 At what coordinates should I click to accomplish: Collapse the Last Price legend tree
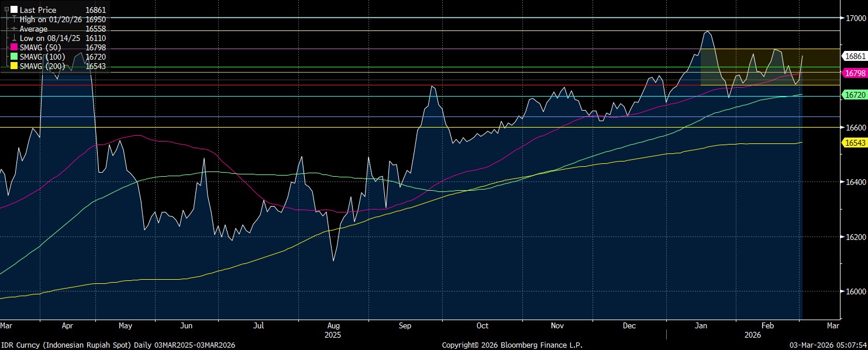coord(6,10)
